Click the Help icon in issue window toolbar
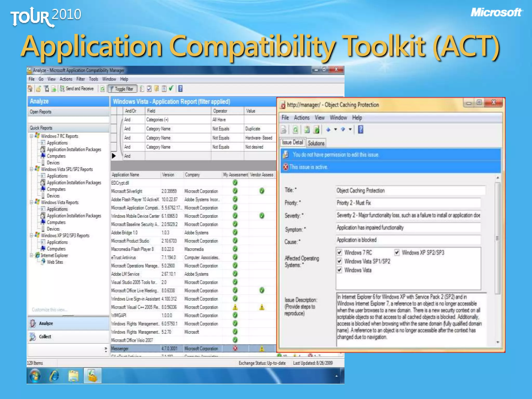The image size is (532, 399). click(x=361, y=129)
